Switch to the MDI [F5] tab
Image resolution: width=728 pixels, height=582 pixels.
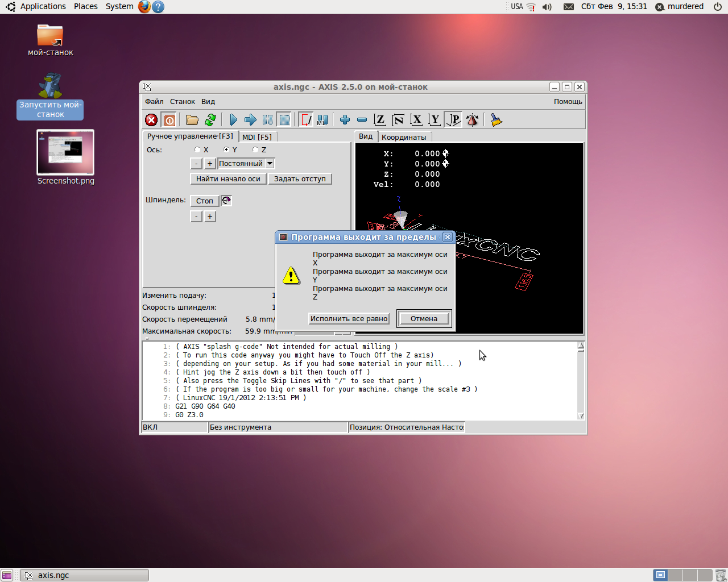pos(257,137)
